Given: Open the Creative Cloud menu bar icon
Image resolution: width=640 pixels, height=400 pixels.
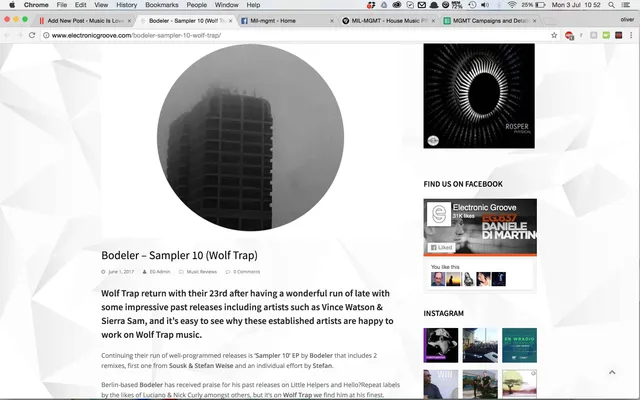Looking at the screenshot, I should pos(396,5).
